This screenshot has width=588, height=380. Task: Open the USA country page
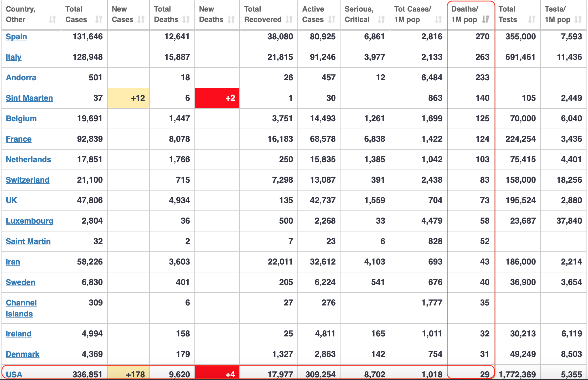tap(14, 374)
